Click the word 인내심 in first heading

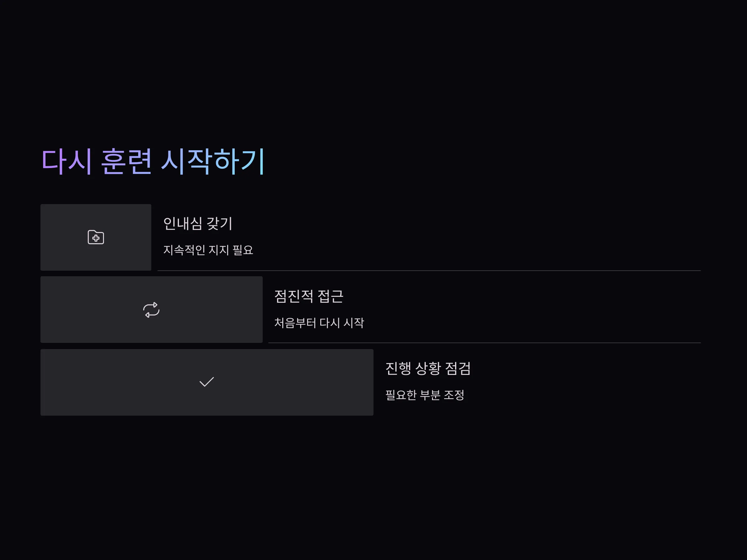point(183,223)
